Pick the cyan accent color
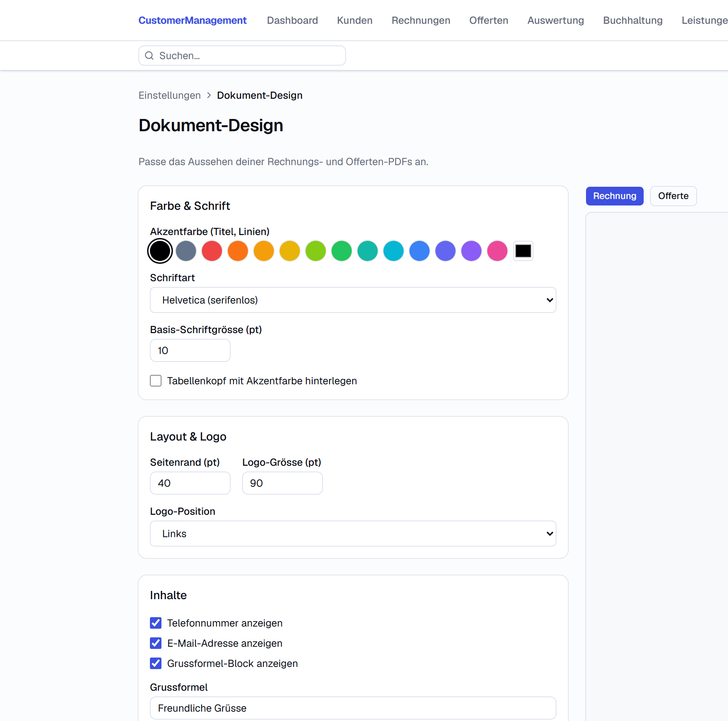Viewport: 728px width, 721px height. (x=394, y=251)
